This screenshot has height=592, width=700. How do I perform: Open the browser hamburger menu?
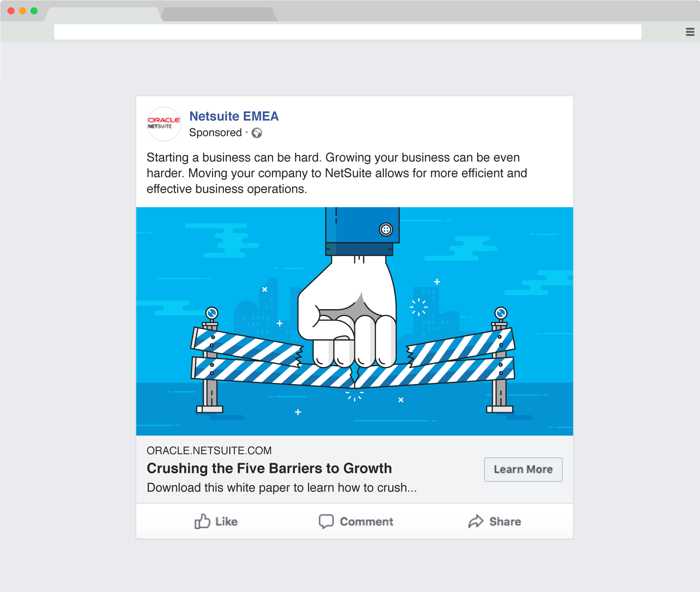point(690,32)
